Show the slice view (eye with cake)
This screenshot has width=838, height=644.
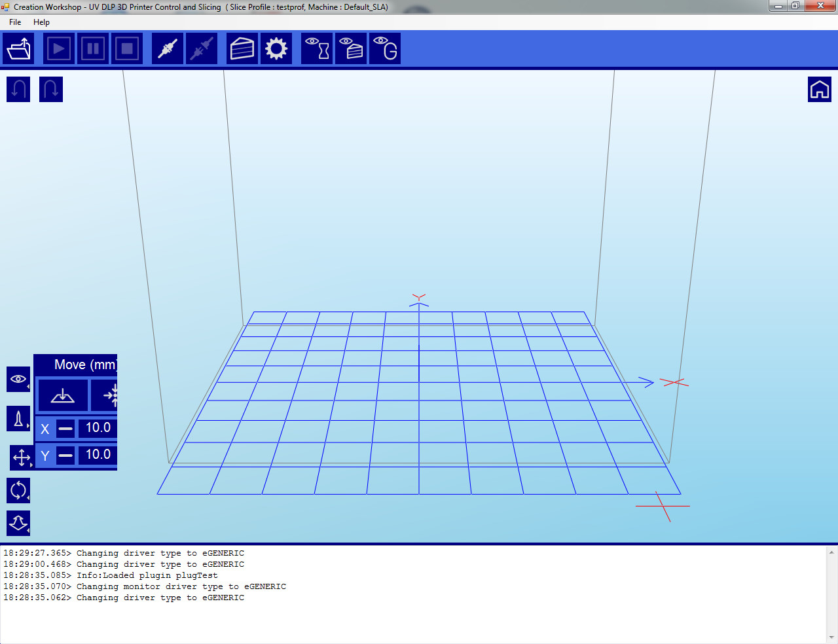351,48
